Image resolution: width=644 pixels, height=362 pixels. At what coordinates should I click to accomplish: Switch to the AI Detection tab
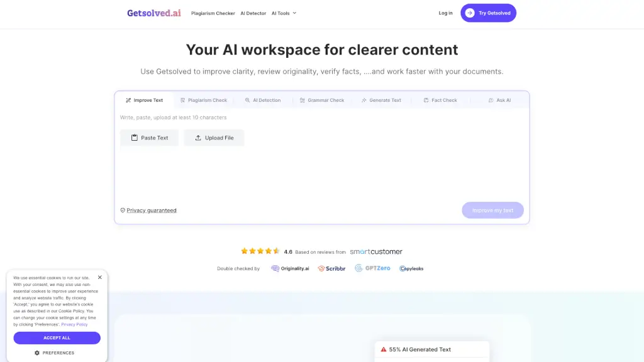click(x=263, y=100)
